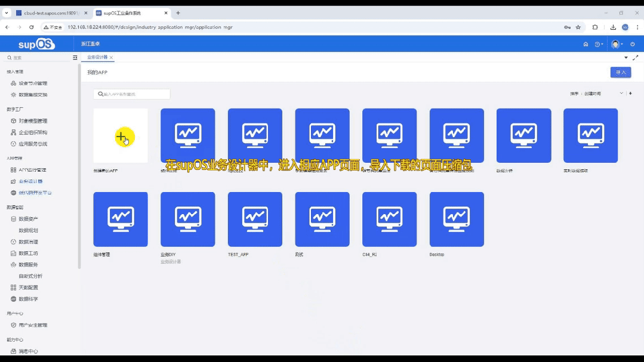The width and height of the screenshot is (644, 362).
Task: Open 自助式分析 in sidebar
Action: coord(30,276)
